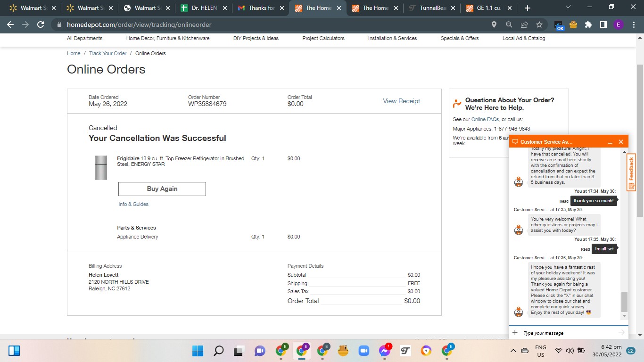The height and width of the screenshot is (362, 644).
Task: Toggle the Chrome side panel
Action: (603, 25)
